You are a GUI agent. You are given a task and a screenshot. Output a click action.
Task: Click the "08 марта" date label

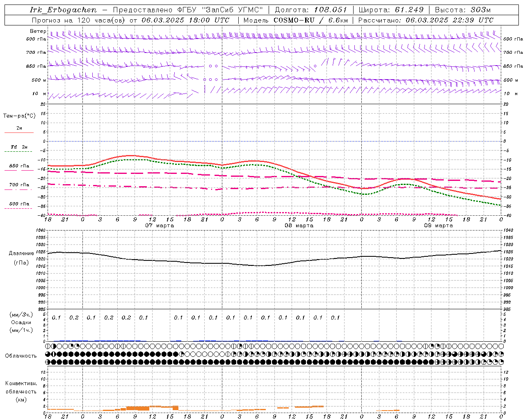coord(299,226)
